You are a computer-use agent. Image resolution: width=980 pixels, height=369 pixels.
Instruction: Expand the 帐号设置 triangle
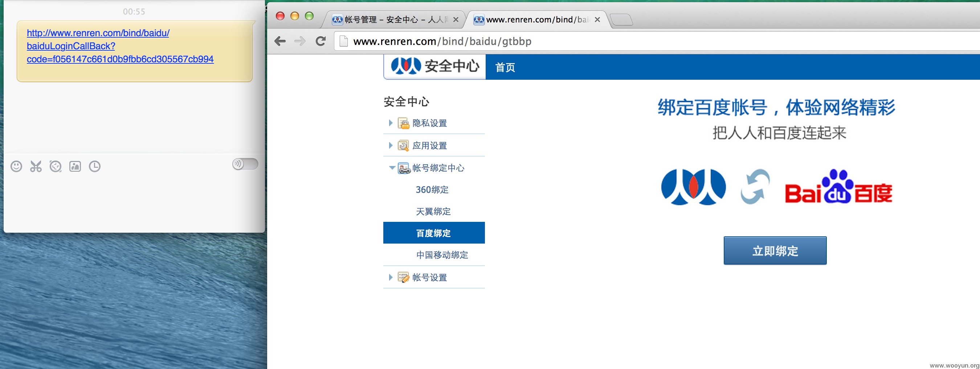coord(390,277)
